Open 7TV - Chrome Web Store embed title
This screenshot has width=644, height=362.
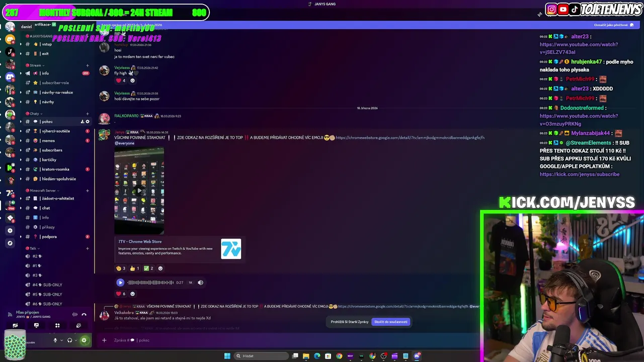coord(140,242)
